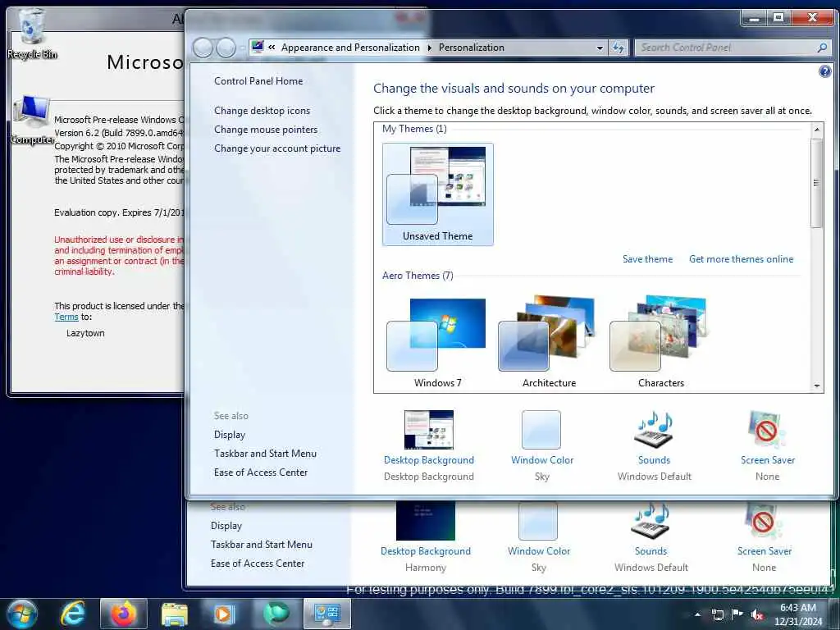The width and height of the screenshot is (840, 630).
Task: Click Appearance and Personalization breadcrumb
Action: pos(350,48)
